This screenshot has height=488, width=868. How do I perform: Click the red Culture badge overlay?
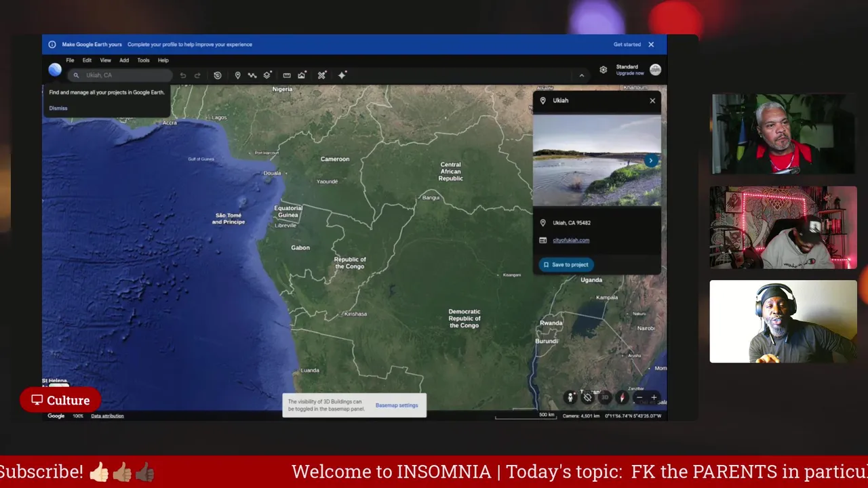tap(60, 401)
